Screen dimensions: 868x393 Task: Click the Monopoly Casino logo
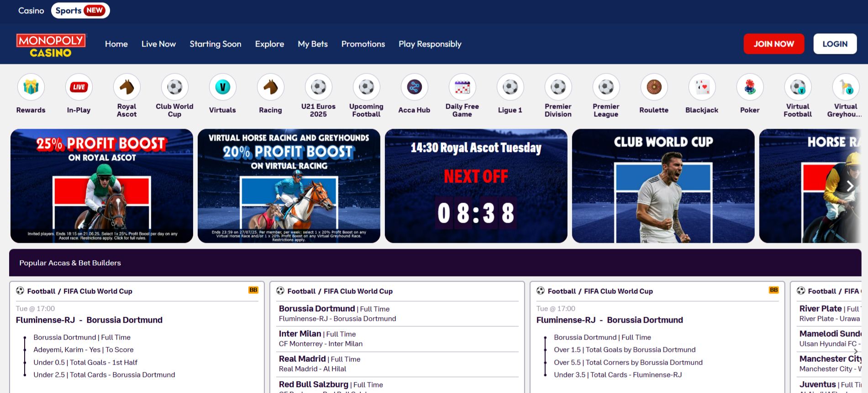point(51,46)
